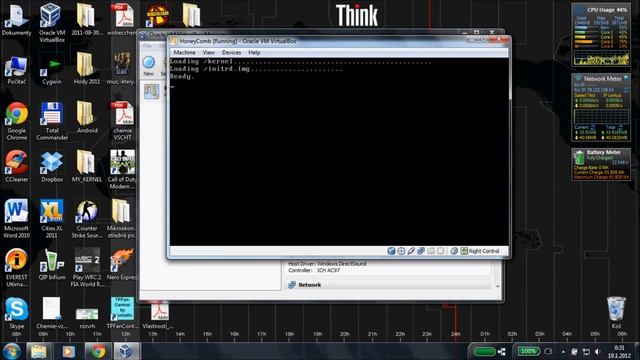Viewport: 640px width, 360px height.
Task: Open the Mikroekon folder on desktop
Action: [121, 218]
